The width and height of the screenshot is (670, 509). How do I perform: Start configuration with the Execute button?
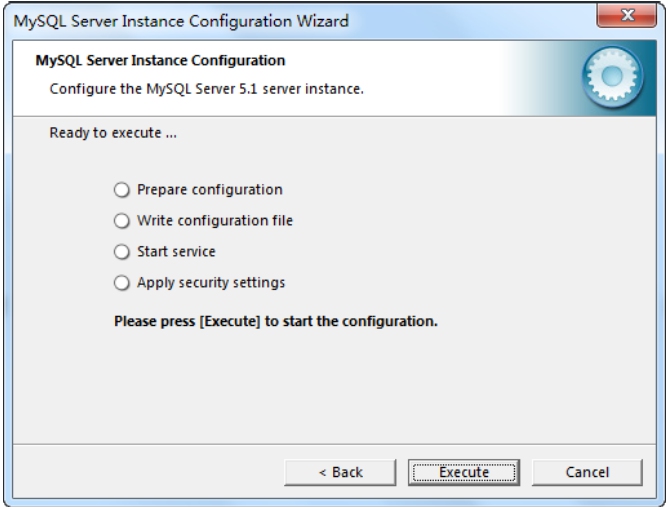464,472
